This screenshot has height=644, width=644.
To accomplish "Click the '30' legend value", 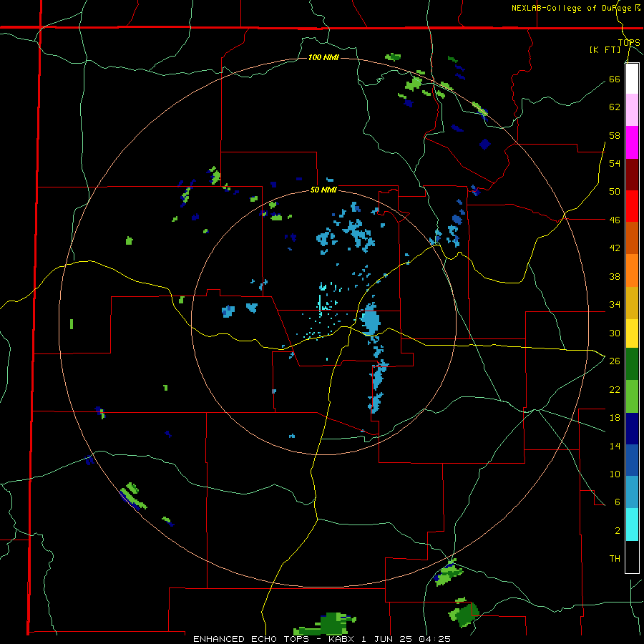I will pyautogui.click(x=615, y=333).
